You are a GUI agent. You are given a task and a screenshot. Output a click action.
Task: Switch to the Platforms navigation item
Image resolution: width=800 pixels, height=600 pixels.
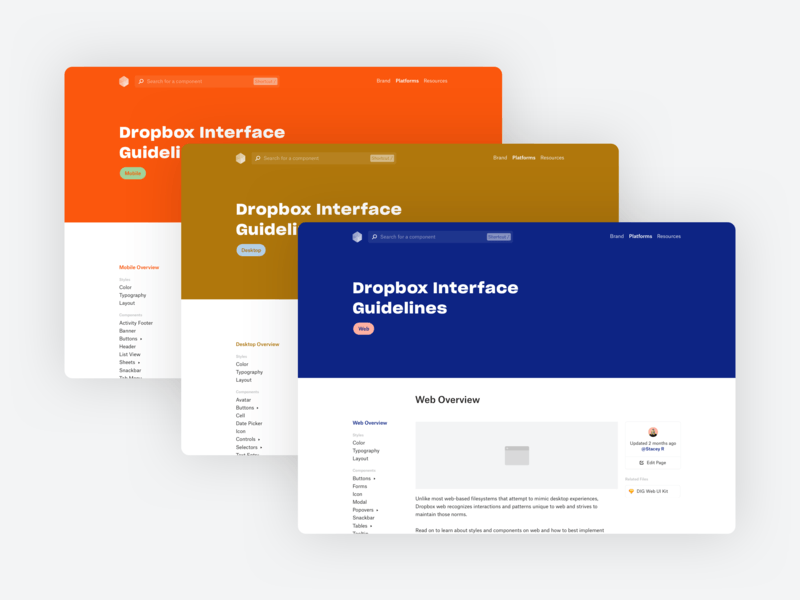point(640,235)
